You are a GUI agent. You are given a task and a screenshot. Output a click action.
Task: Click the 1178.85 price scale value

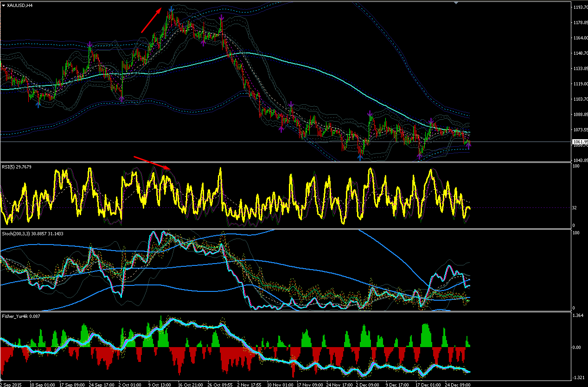coord(580,23)
